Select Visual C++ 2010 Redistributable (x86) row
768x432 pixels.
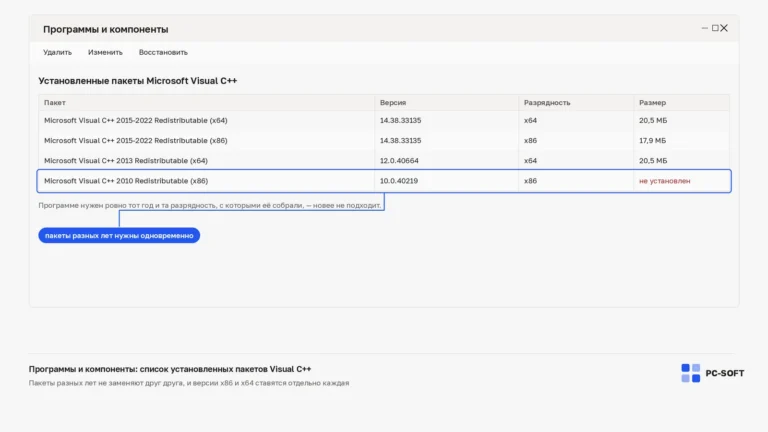[x=384, y=181]
